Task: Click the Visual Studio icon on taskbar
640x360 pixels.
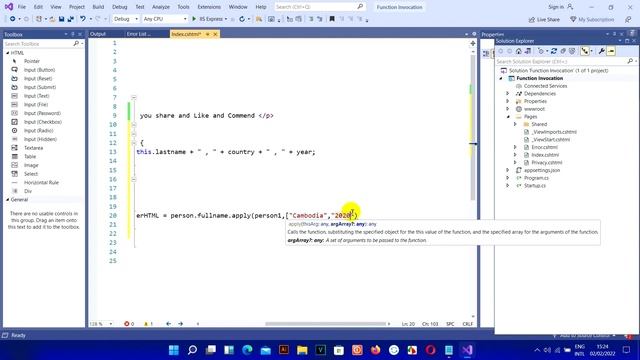Action: [x=467, y=350]
